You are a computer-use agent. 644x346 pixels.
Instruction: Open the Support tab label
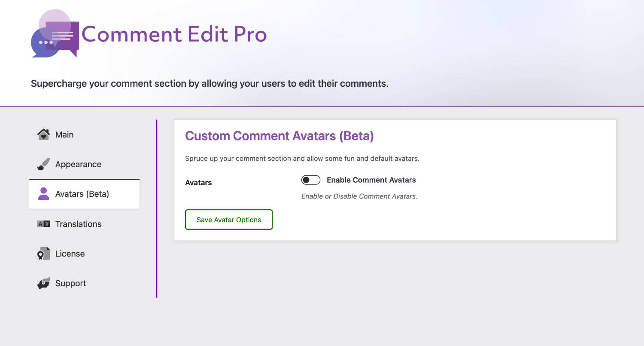pyautogui.click(x=70, y=283)
